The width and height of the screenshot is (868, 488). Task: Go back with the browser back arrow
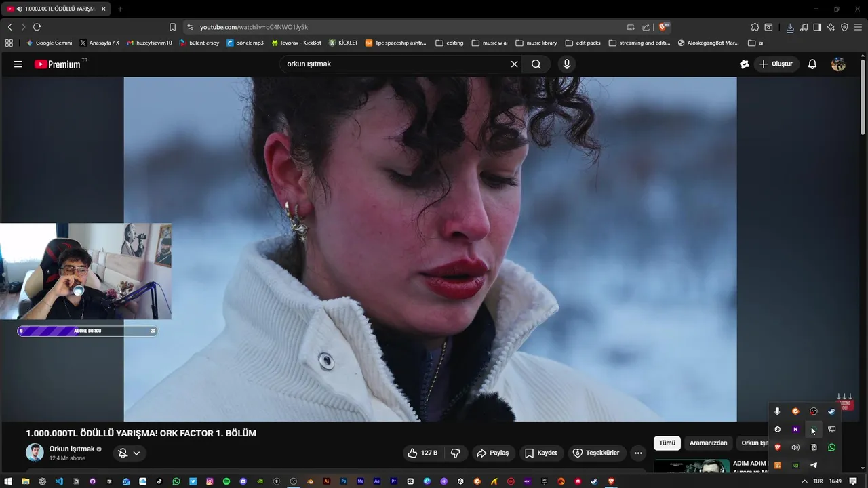coord(9,27)
